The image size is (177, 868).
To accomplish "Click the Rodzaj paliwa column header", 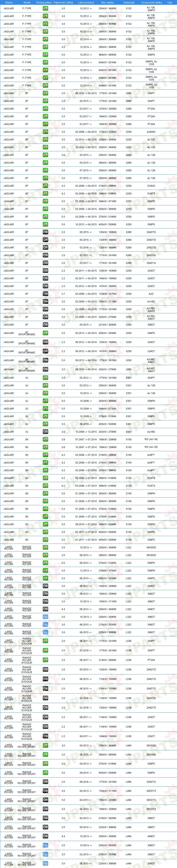I will pos(44,2).
